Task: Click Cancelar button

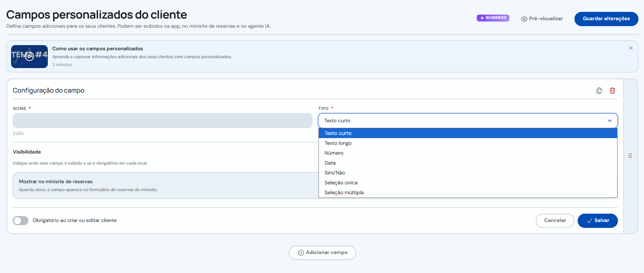Action: (x=555, y=220)
